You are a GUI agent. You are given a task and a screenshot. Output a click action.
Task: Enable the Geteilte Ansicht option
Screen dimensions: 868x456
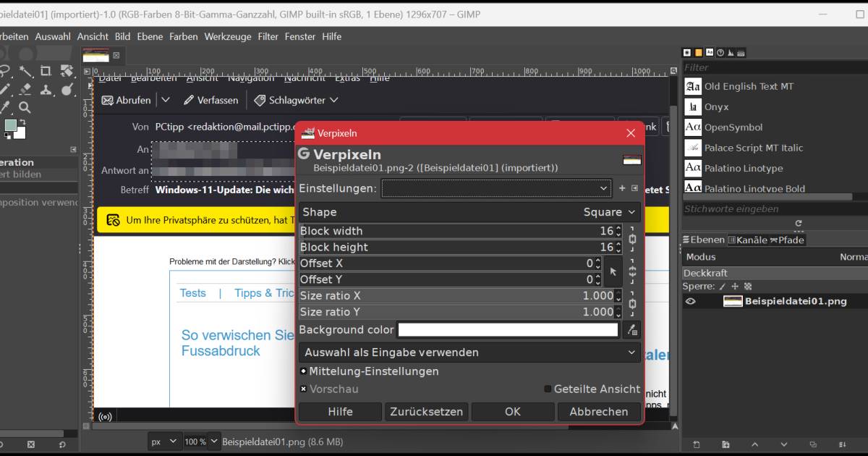pos(548,389)
